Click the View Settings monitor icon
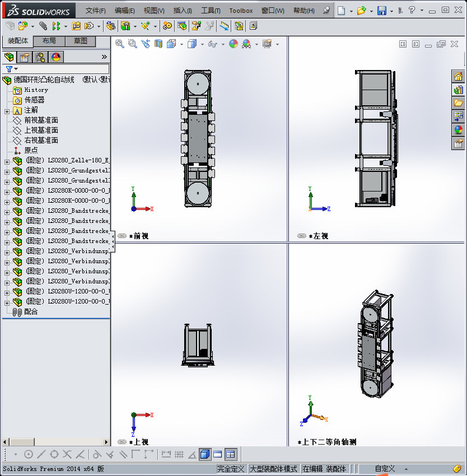 pyautogui.click(x=267, y=44)
